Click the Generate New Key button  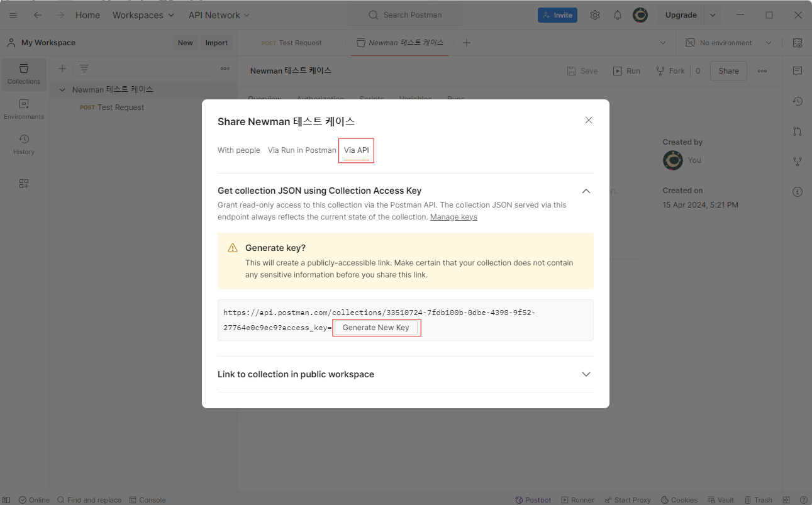[376, 328]
